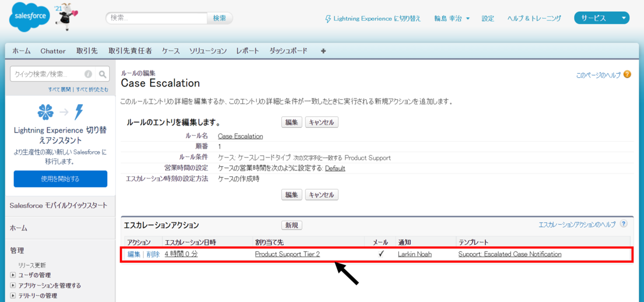The height and width of the screenshot is (302, 644).
Task: Click ホーム in the sidebar
Action: (18, 228)
